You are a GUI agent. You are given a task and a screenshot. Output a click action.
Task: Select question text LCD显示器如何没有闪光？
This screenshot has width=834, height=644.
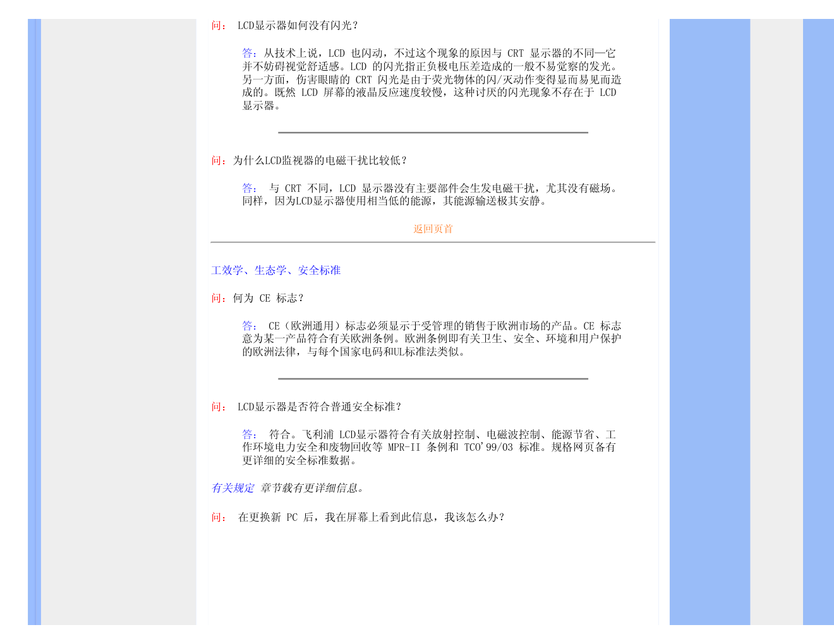298,26
